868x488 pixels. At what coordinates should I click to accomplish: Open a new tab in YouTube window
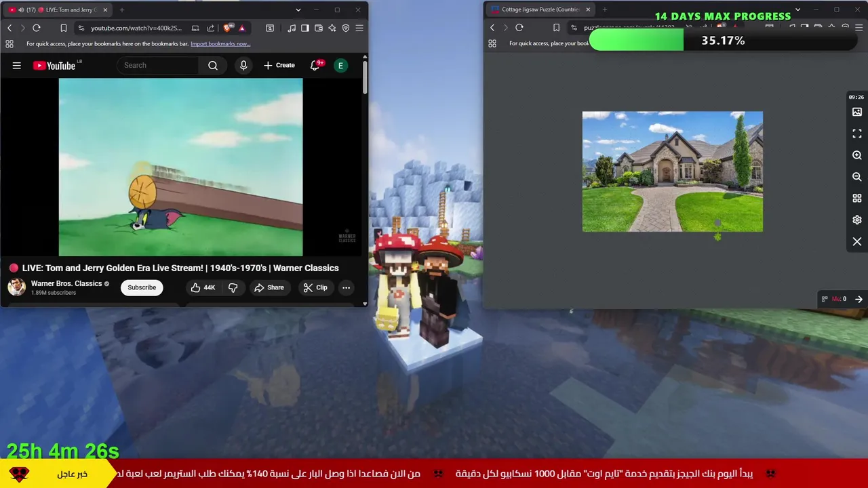coord(122,10)
